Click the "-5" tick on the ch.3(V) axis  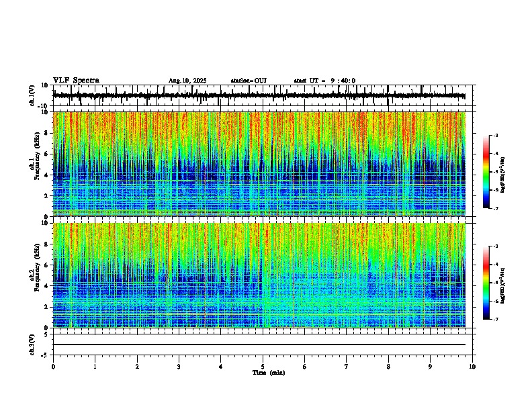click(46, 355)
